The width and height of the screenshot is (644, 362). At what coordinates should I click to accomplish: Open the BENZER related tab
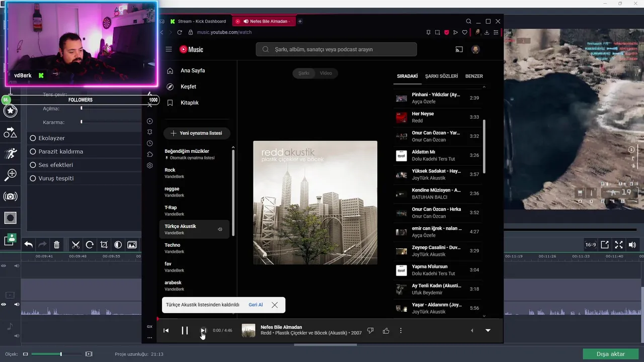474,76
